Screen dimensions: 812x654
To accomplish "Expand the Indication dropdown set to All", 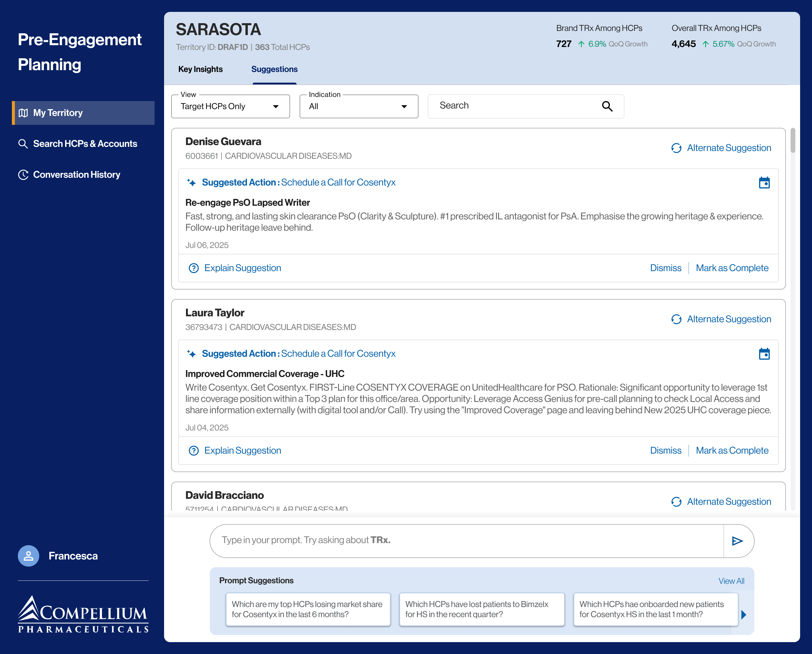I will 358,106.
